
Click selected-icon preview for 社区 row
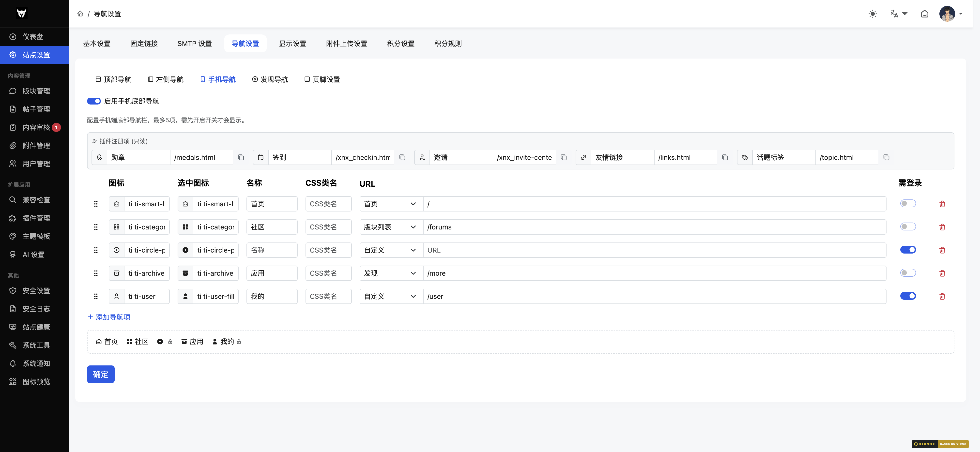pyautogui.click(x=185, y=227)
